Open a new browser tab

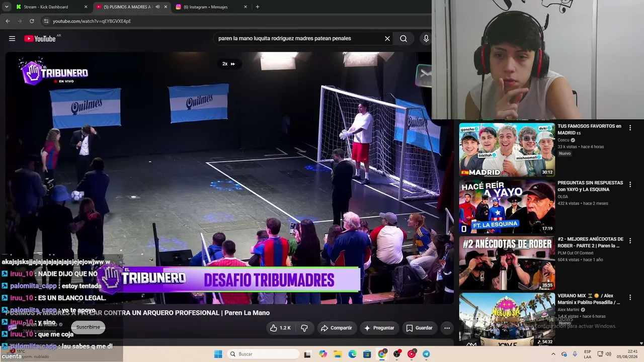[258, 7]
